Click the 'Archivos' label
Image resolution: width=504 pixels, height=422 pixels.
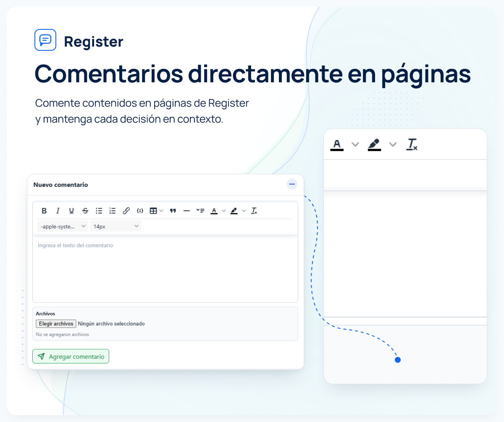(x=45, y=314)
